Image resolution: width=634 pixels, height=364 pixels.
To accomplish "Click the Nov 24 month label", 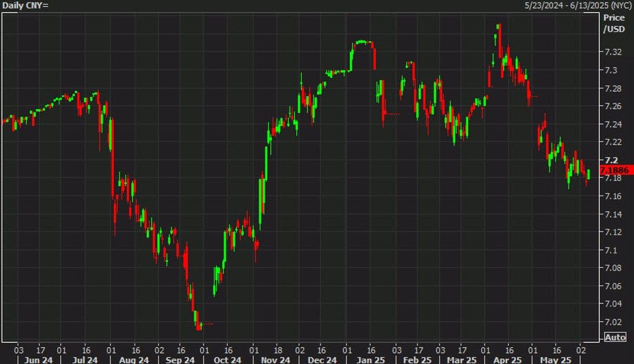I will tap(276, 359).
